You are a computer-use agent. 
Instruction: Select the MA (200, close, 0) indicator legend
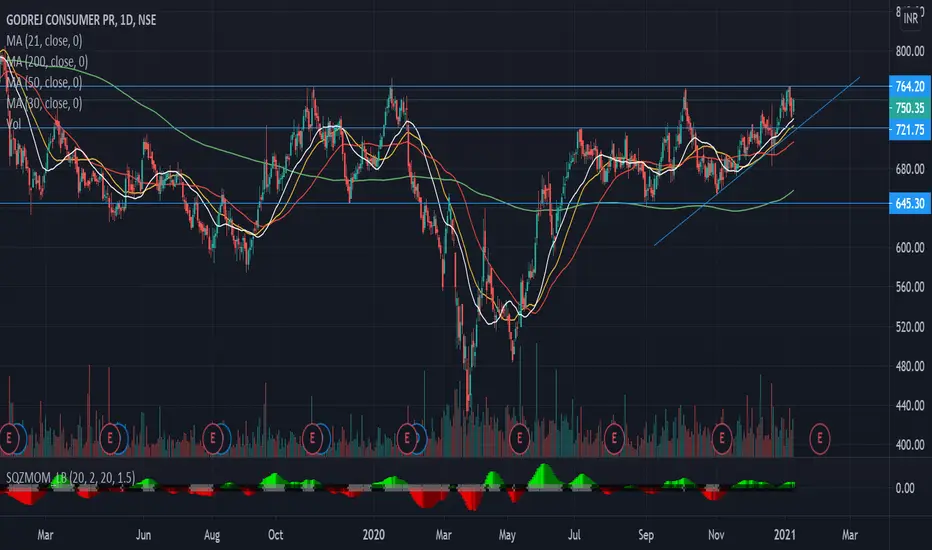[48, 62]
